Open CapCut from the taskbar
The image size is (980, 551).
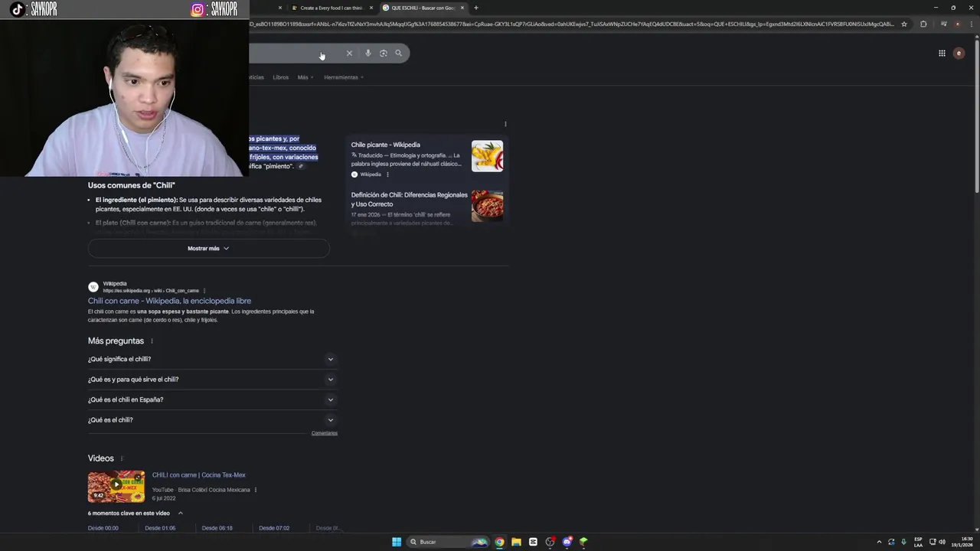point(533,542)
